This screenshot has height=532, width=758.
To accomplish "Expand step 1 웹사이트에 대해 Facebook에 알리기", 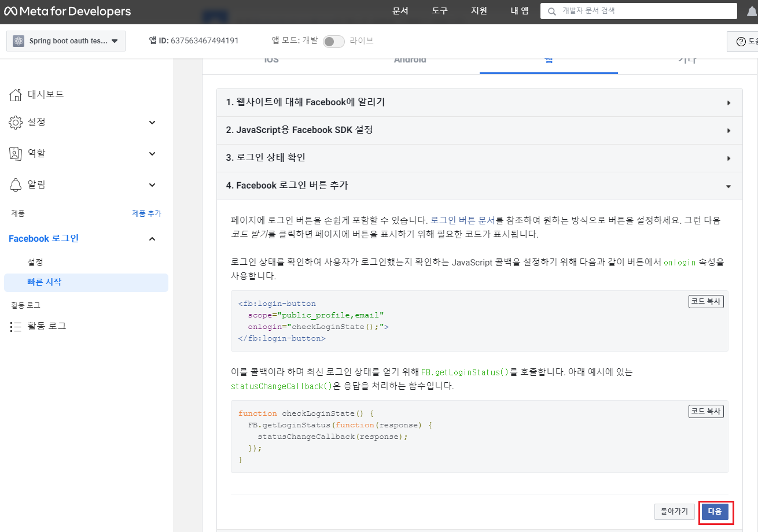I will tap(479, 102).
